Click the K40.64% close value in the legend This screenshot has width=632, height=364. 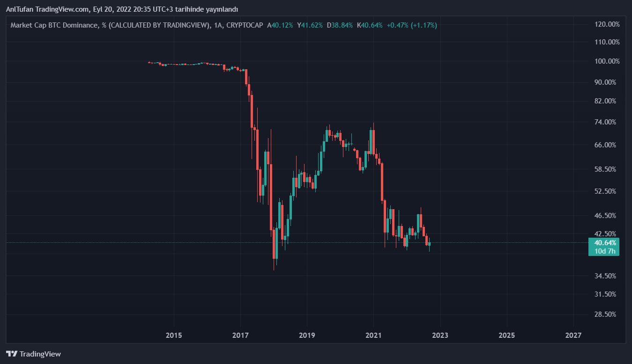pyautogui.click(x=370, y=25)
